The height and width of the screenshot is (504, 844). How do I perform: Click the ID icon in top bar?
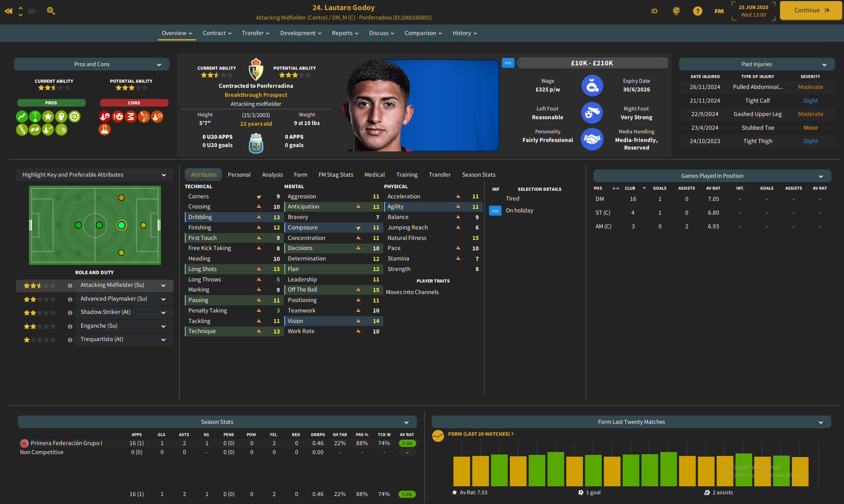pyautogui.click(x=654, y=11)
